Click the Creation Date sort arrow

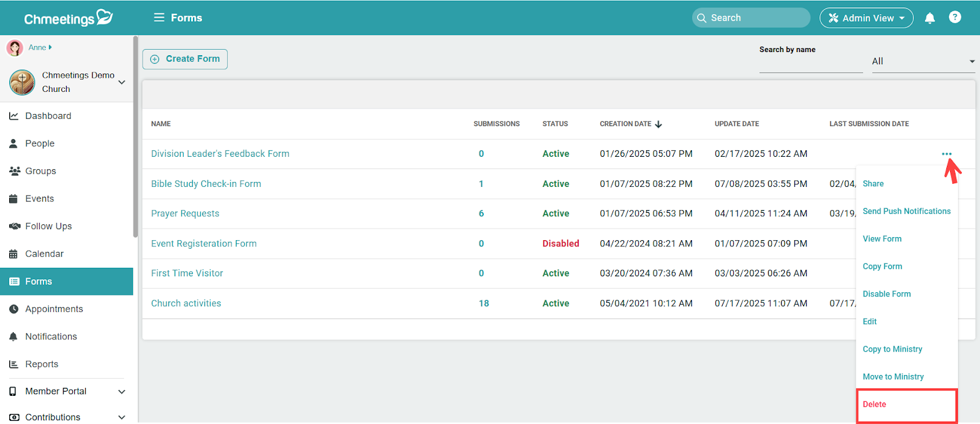click(658, 124)
